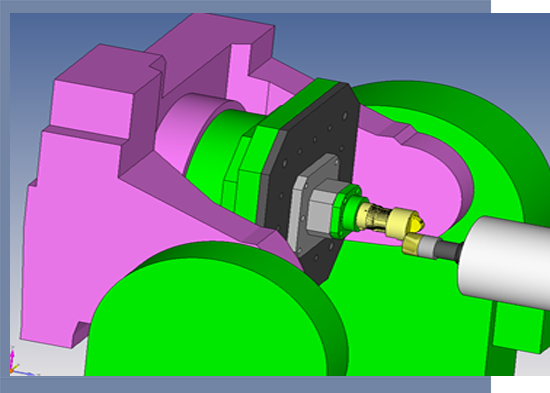
Task: Select the dark gray tool shank
Action: (x=449, y=250)
